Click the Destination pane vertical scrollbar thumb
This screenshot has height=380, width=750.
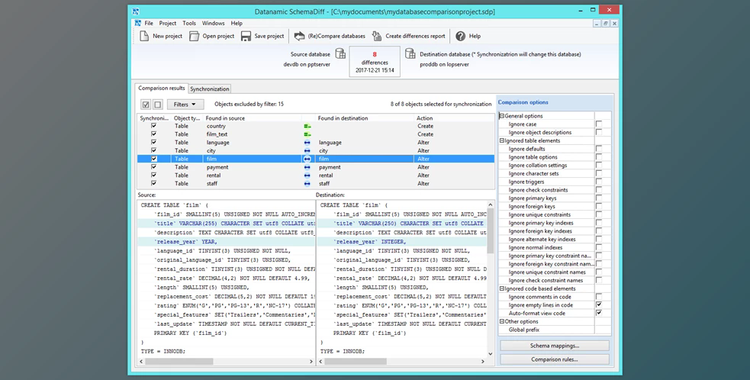(x=490, y=231)
